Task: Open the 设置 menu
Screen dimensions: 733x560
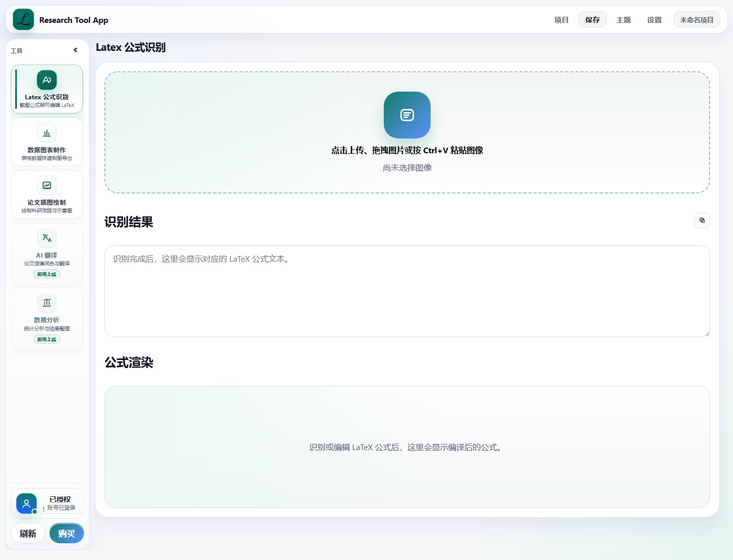Action: click(x=655, y=20)
